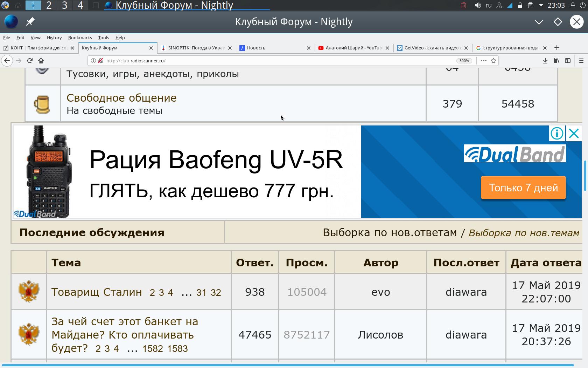Close the SINOPTIK tab
588x368 pixels.
(x=230, y=48)
